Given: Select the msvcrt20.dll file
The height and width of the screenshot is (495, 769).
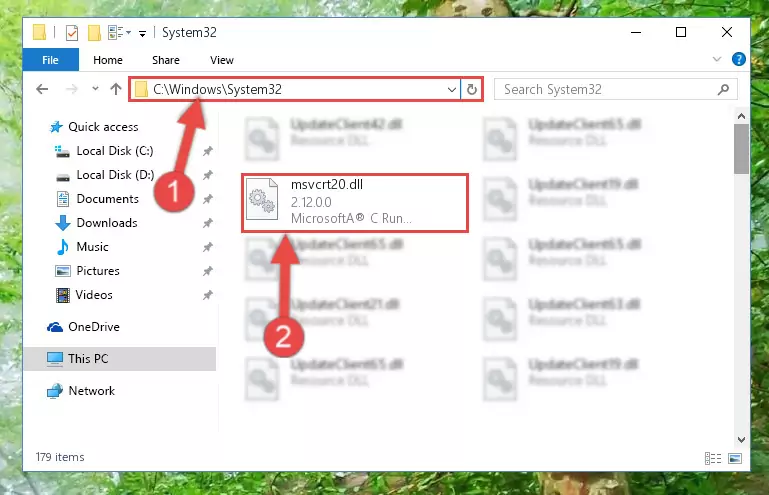Looking at the screenshot, I should click(x=355, y=202).
